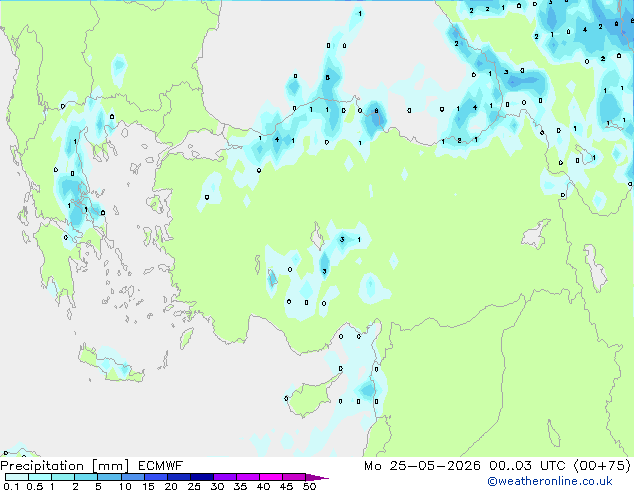Click the legend value '30'
The image size is (634, 490).
point(217,486)
